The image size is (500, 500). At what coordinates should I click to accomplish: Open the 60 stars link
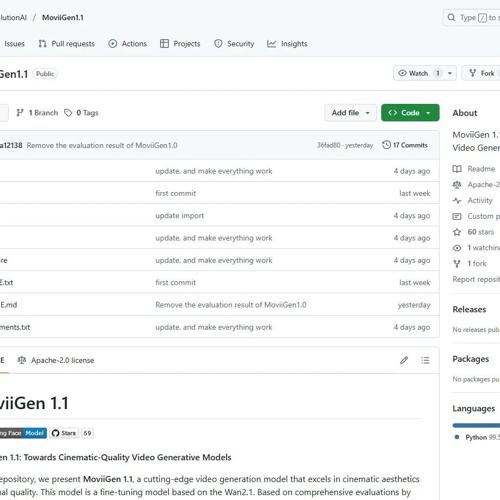(480, 232)
